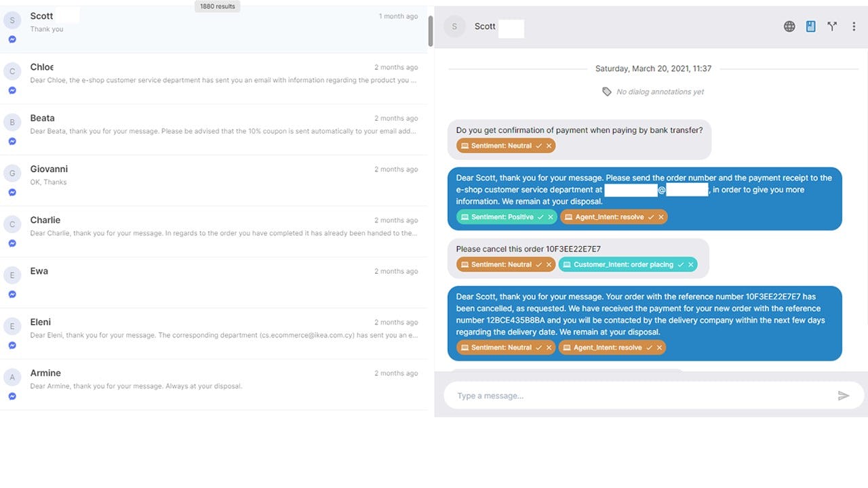This screenshot has width=868, height=488.
Task: Click Messenger icon under Beata's avatar
Action: point(12,141)
